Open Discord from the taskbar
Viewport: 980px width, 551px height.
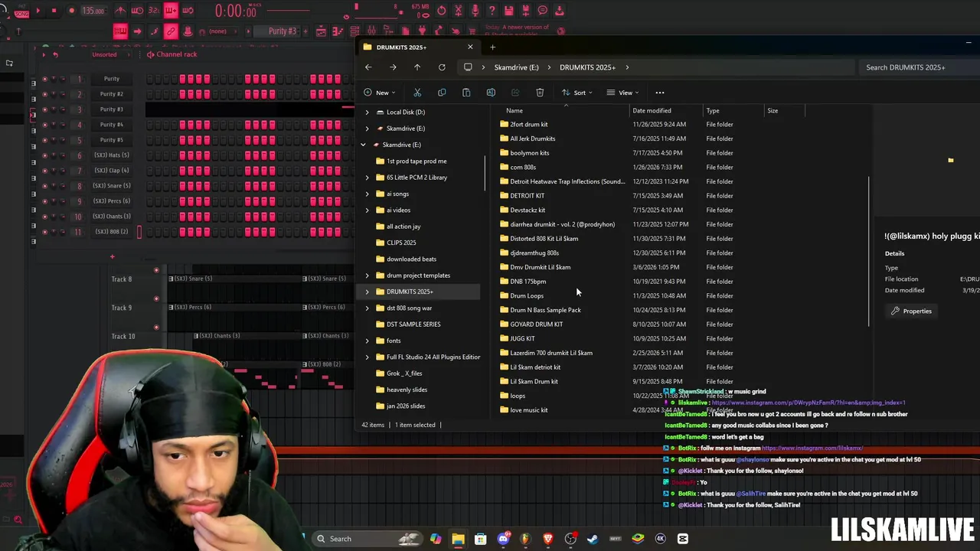[x=503, y=539]
